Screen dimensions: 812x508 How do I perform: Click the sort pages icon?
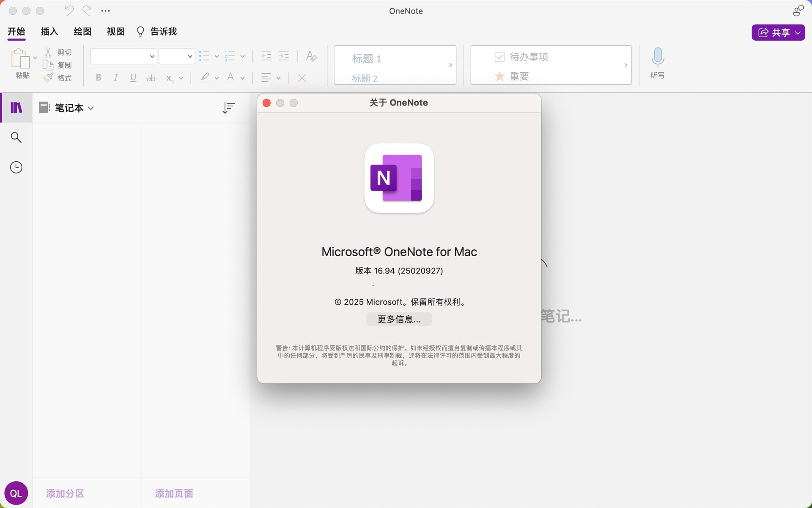(228, 108)
